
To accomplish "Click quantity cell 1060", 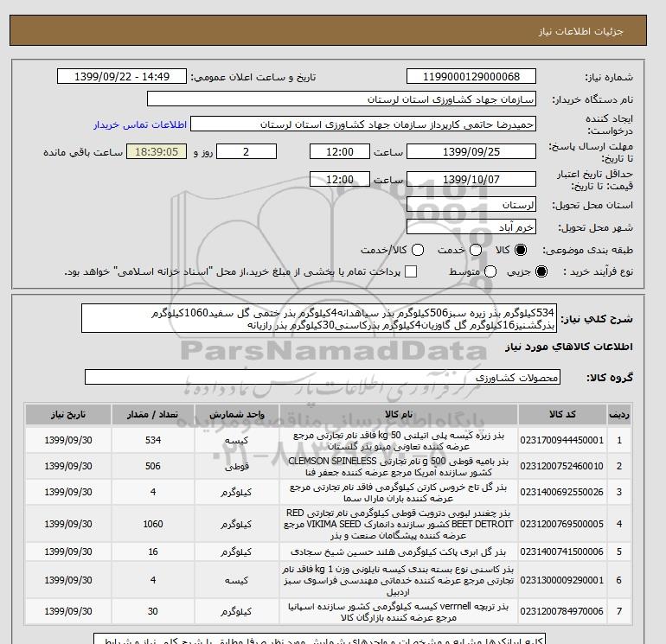I will 153,524.
